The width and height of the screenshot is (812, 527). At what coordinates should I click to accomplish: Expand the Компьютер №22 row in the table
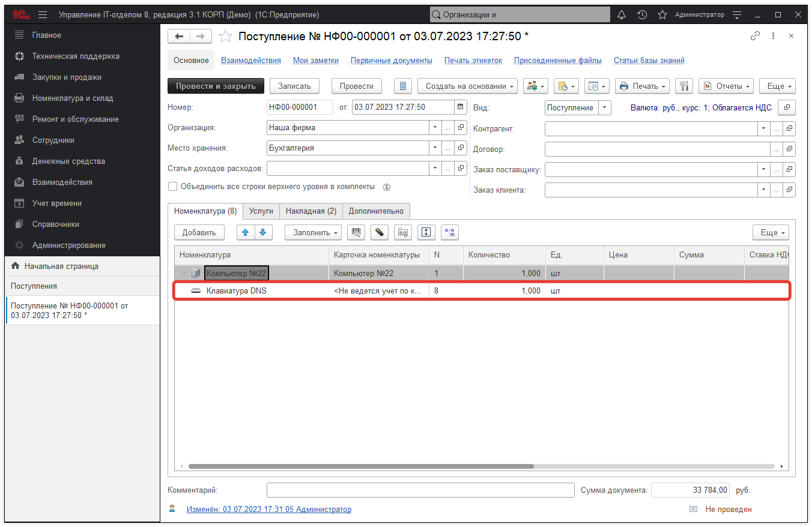point(184,273)
